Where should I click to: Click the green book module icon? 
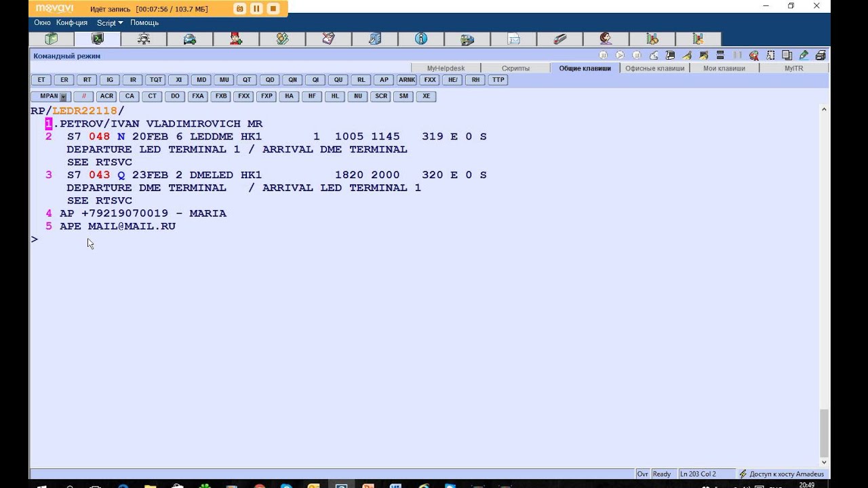pyautogui.click(x=52, y=39)
